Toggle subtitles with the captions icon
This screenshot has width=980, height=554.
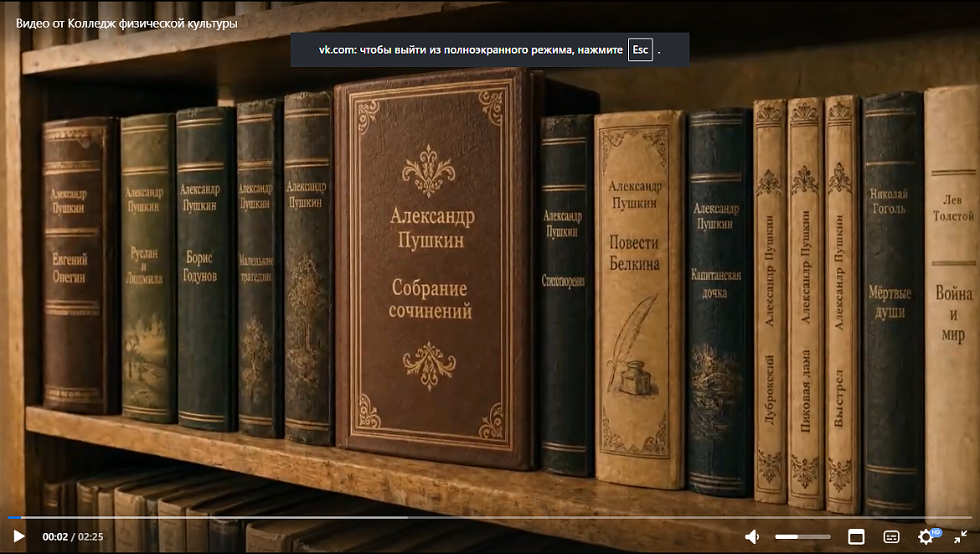tap(891, 536)
